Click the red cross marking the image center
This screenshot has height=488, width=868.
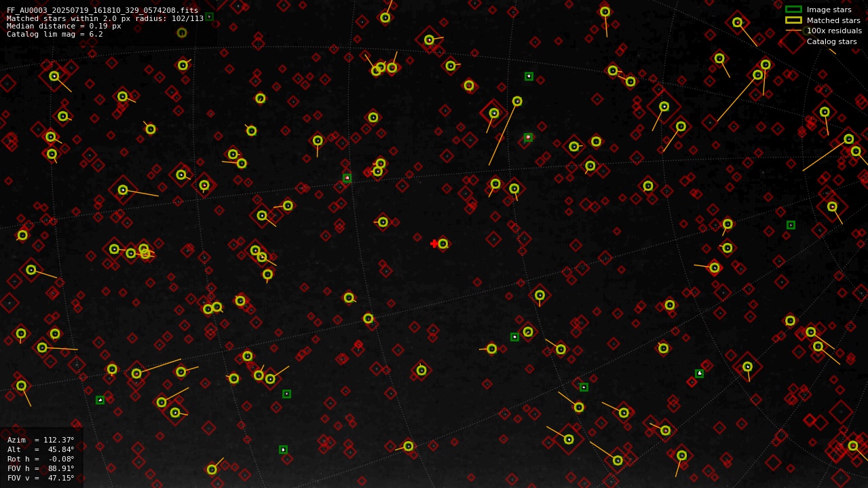(x=434, y=244)
